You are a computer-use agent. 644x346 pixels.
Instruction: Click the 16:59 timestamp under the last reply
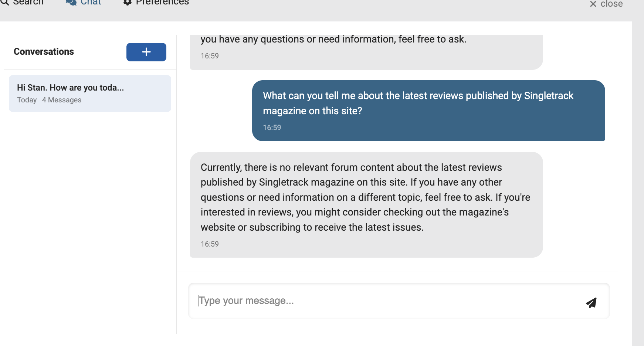pyautogui.click(x=210, y=244)
